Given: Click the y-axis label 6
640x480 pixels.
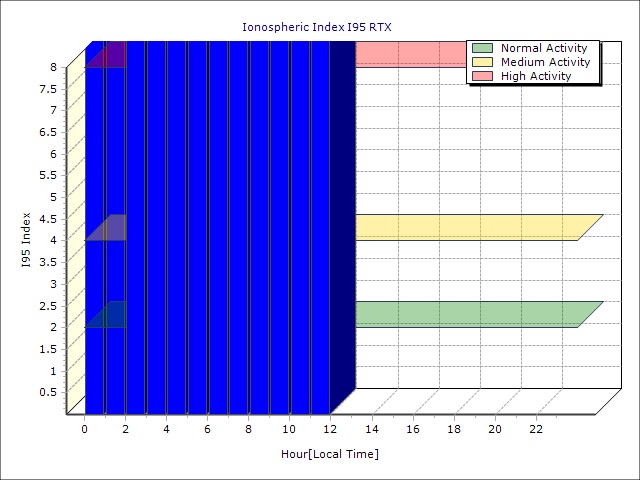Looking at the screenshot, I should pyautogui.click(x=54, y=154).
